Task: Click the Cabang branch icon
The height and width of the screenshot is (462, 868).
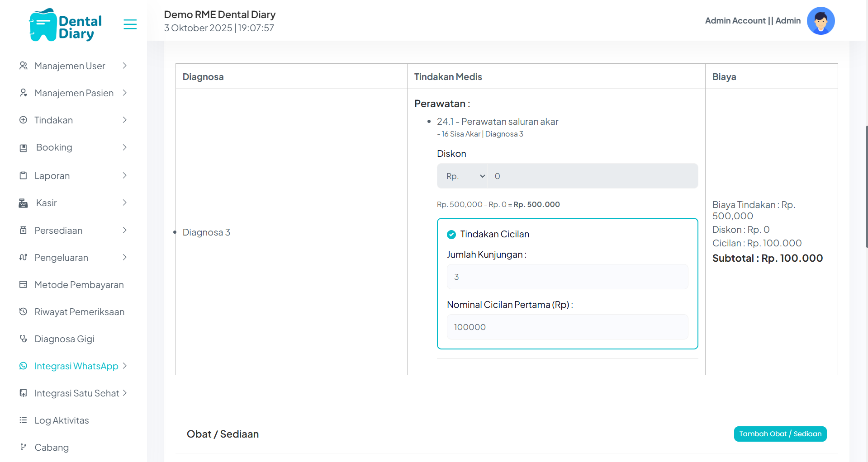Action: (x=24, y=447)
